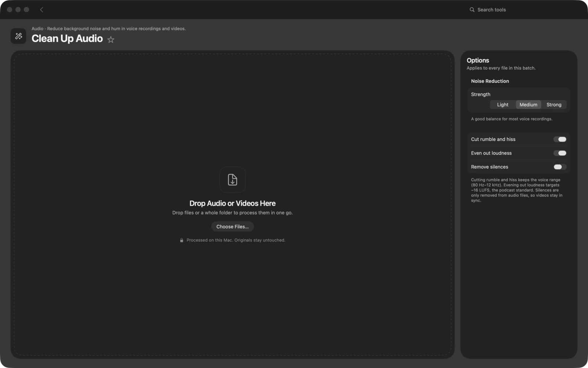The width and height of the screenshot is (588, 368).
Task: Toggle Even out loudness switch
Action: point(560,153)
